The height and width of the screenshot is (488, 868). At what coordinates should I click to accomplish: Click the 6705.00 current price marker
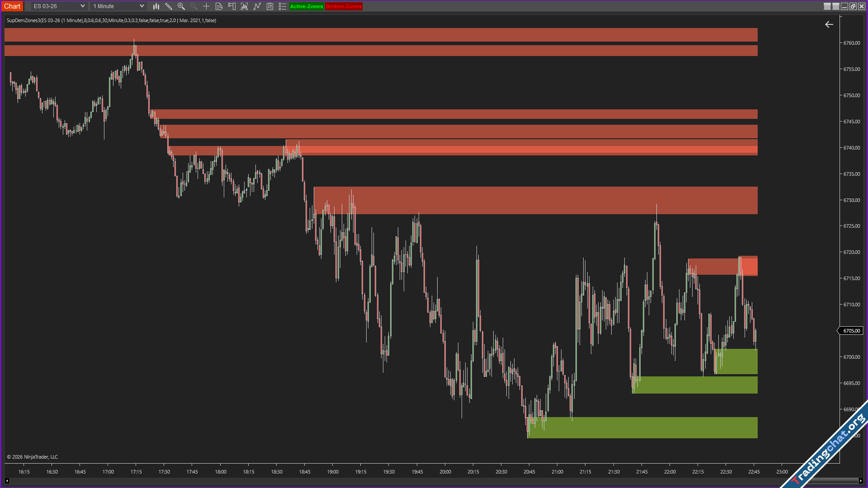coord(851,331)
